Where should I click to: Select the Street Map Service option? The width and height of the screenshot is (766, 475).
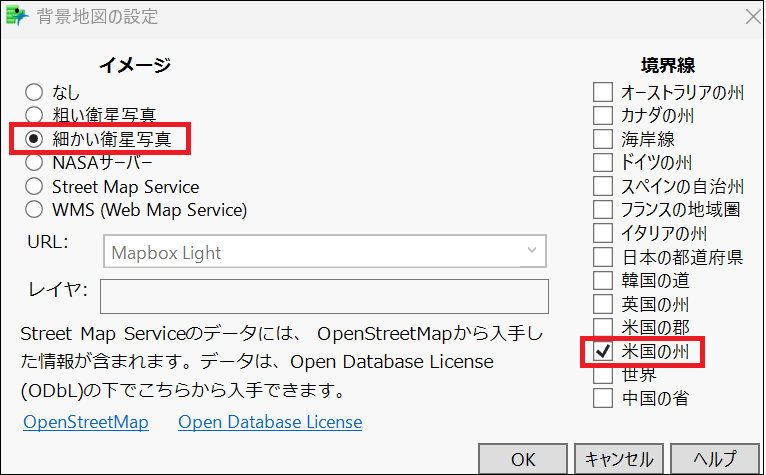[34, 186]
